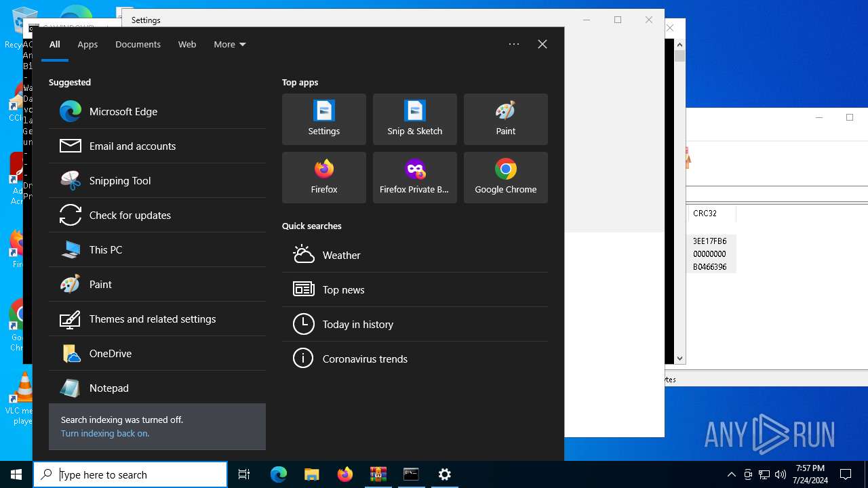Screen dimensions: 868x488
Task: Open volume control tray icon
Action: (x=781, y=474)
